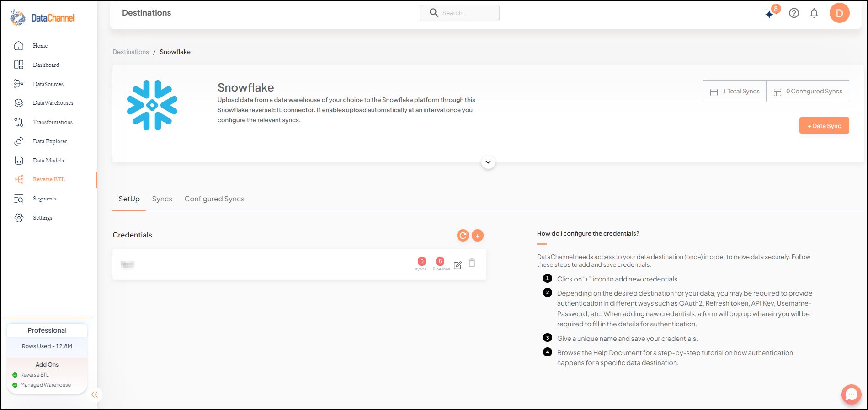Click the Professional plan label

pos(47,330)
